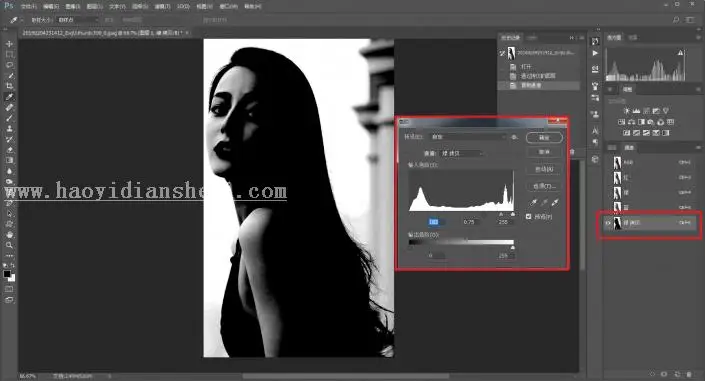Viewport: 705px width, 381px height.
Task: Toggle the history brush source box of the snapshot
Action: click(502, 53)
